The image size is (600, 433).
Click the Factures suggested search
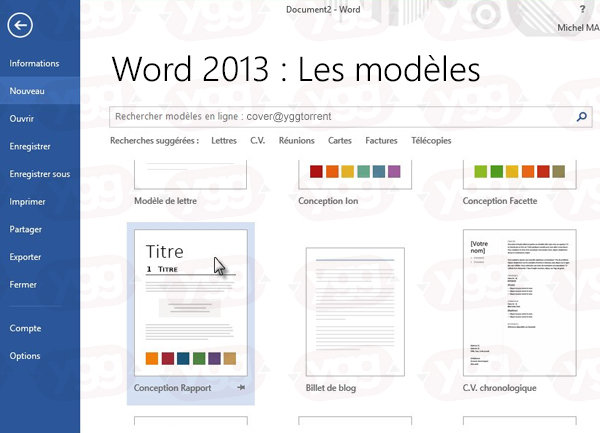381,141
